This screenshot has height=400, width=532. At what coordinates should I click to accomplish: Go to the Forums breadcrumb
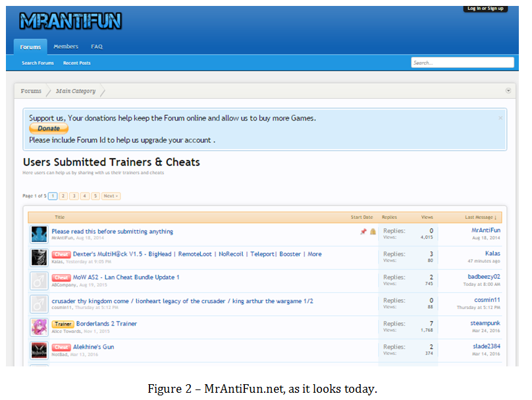tap(31, 91)
